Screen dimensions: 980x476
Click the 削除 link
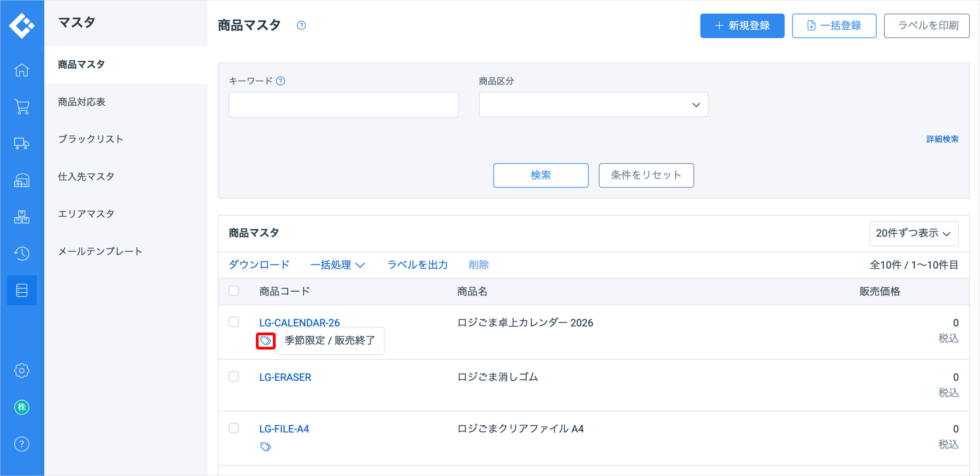[x=479, y=265]
